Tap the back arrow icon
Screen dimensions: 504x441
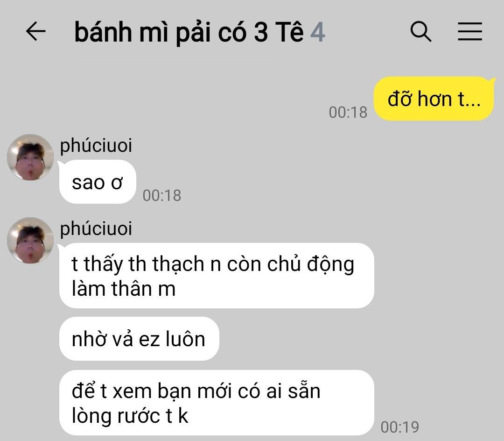[x=35, y=31]
